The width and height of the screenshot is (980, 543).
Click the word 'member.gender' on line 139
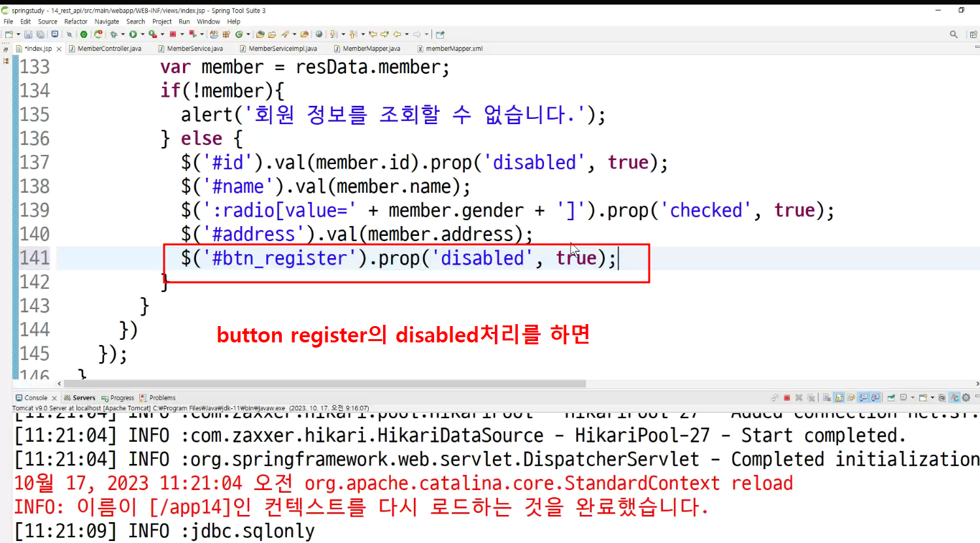point(456,210)
